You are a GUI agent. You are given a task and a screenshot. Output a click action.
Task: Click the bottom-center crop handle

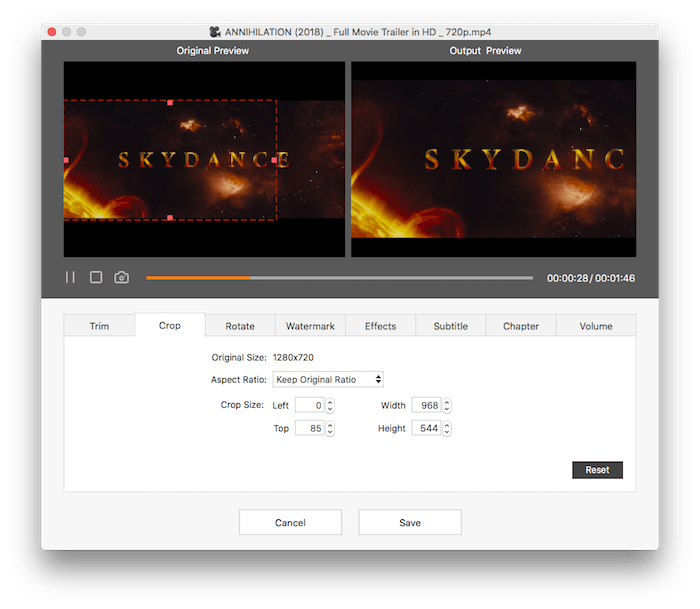170,217
